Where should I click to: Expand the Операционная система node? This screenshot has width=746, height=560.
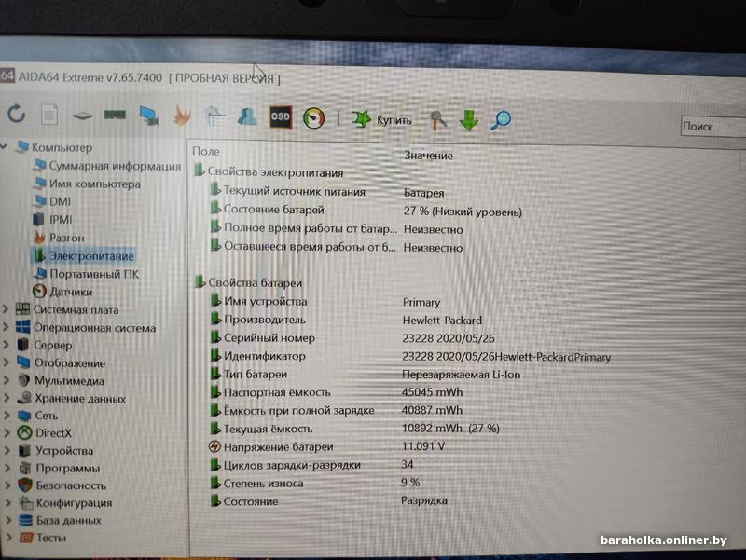[x=6, y=327]
